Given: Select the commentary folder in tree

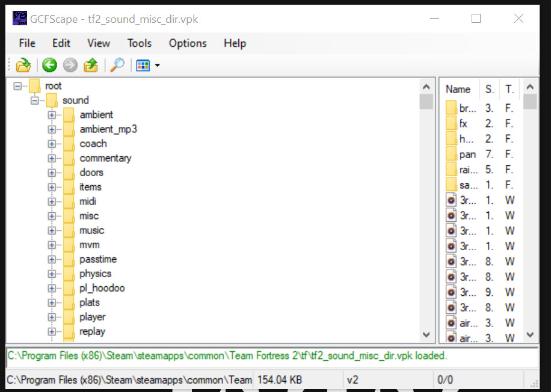Looking at the screenshot, I should pyautogui.click(x=105, y=158).
